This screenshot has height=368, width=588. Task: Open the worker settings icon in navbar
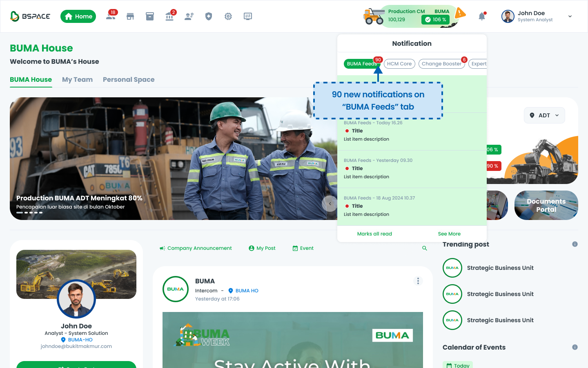[x=189, y=16]
